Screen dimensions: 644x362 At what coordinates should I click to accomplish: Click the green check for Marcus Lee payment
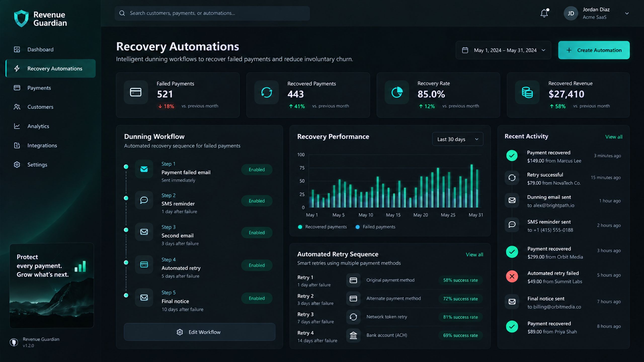[x=512, y=156]
